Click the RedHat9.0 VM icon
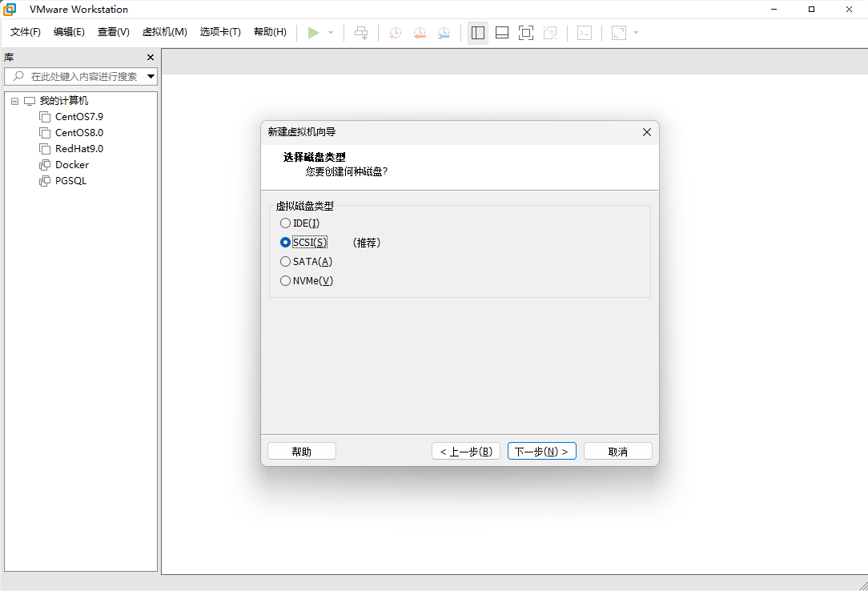The image size is (868, 591). (45, 149)
